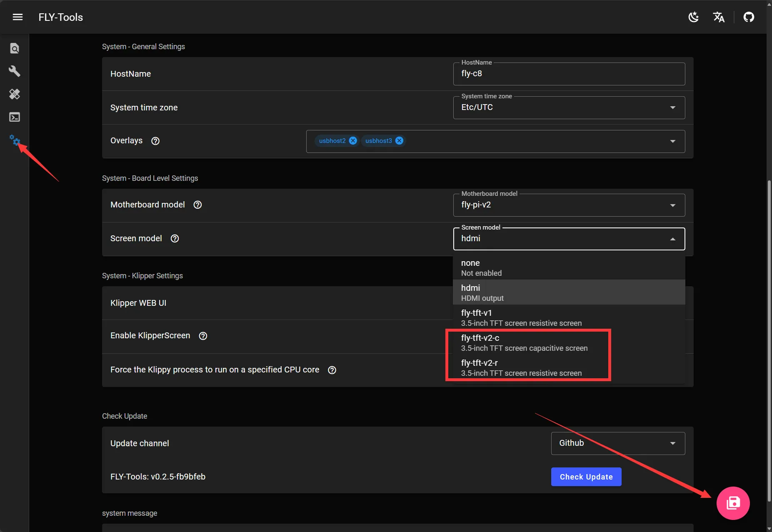Show help for Overlays setting
The image size is (772, 532).
click(155, 141)
